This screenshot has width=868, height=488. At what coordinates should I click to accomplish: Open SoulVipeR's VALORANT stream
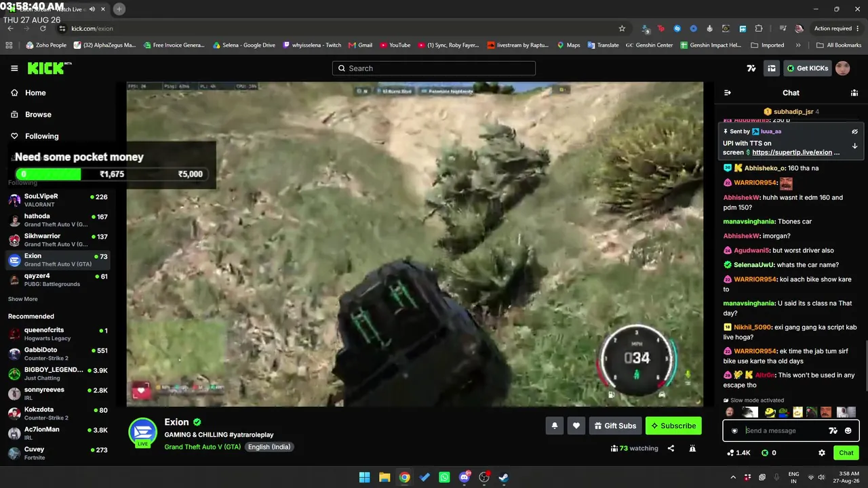coord(57,200)
